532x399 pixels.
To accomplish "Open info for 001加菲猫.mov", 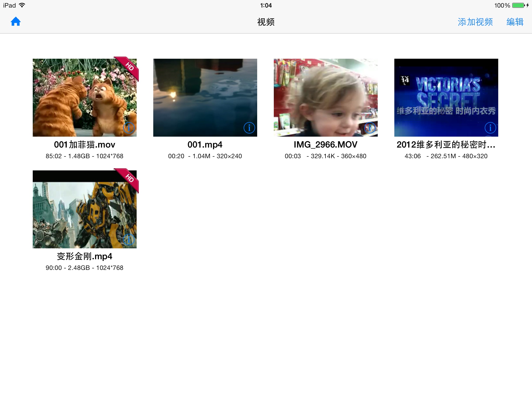I will coord(129,128).
